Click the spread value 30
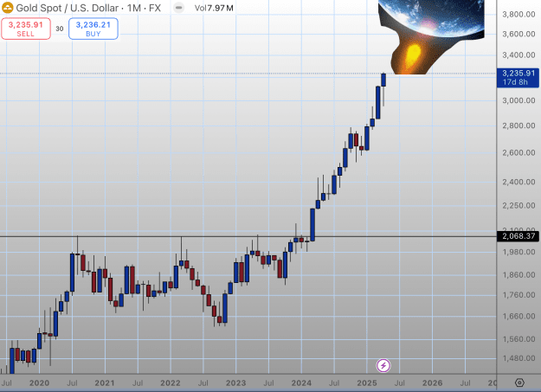Screen dimensions: 541x392 60,29
